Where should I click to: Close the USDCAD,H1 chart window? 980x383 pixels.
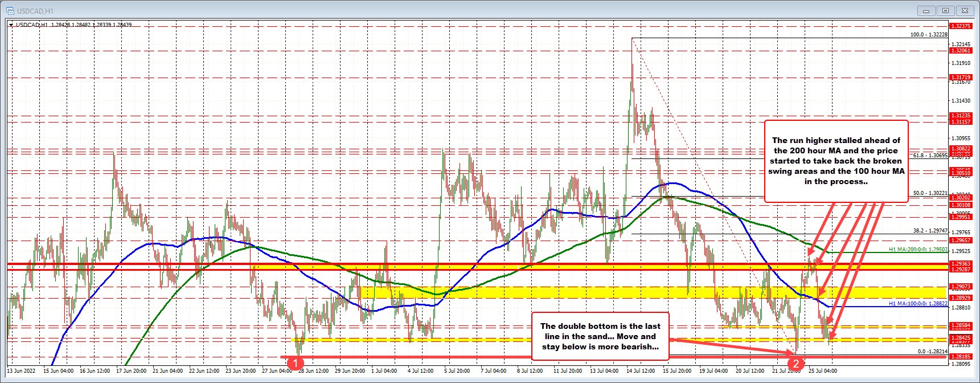click(x=966, y=10)
